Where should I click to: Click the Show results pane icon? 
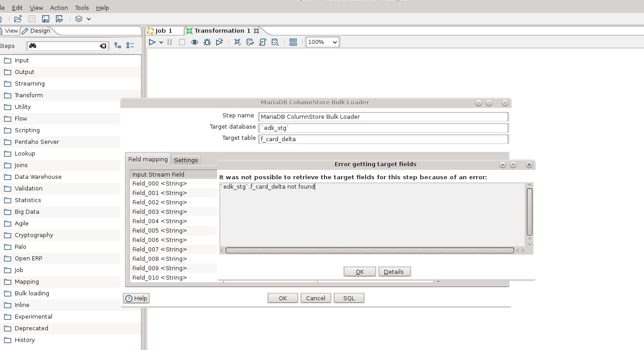293,42
